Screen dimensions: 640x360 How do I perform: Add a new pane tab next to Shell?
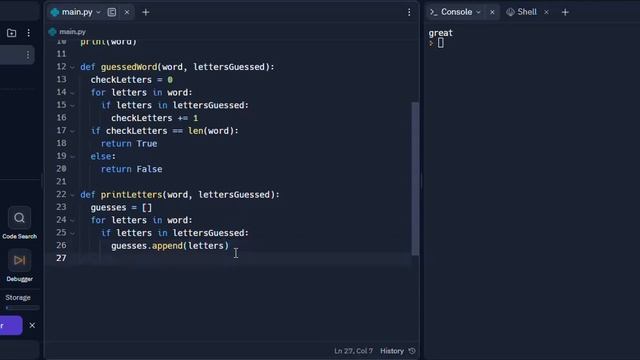[565, 12]
